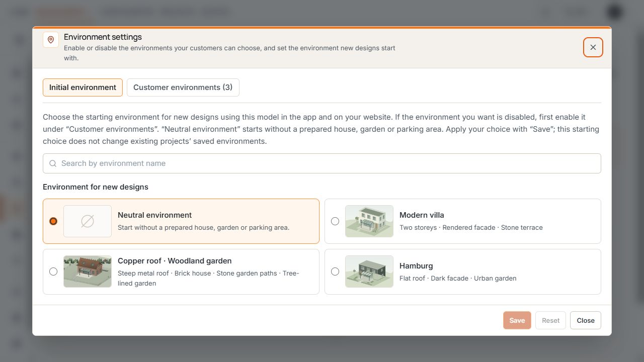The image size is (644, 362).
Task: Click the Neutral environment empty placeholder thumbnail
Action: coord(88,221)
